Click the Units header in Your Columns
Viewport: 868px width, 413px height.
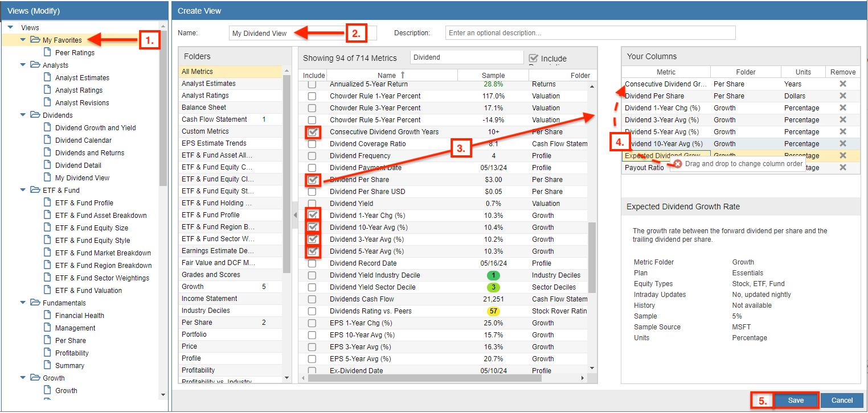[x=803, y=72]
